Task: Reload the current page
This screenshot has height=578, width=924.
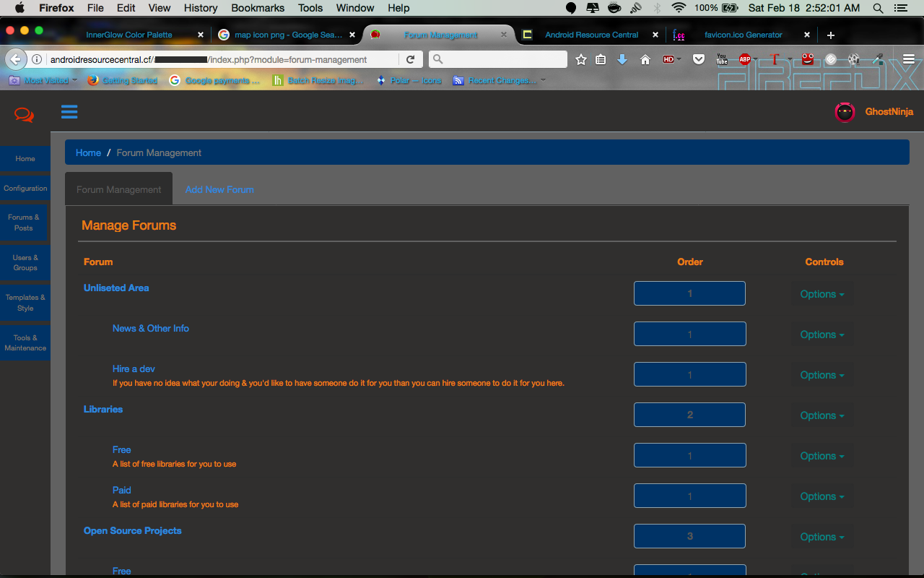Action: click(410, 59)
